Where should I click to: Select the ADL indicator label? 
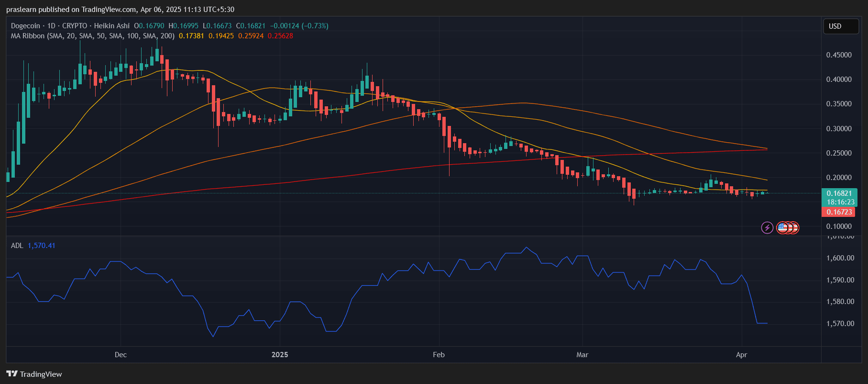point(17,246)
